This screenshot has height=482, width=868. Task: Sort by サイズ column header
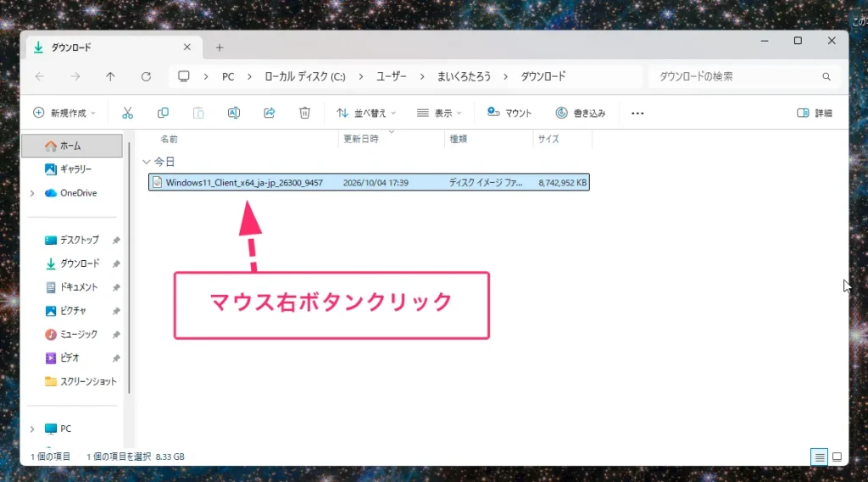click(x=548, y=139)
